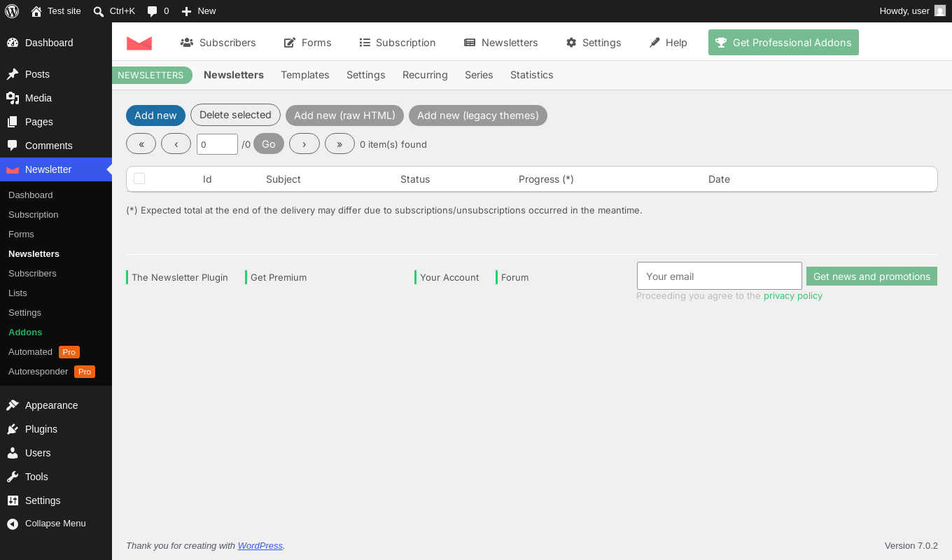The width and height of the screenshot is (952, 560).
Task: Click the green NEWSLETTERS badge
Action: [151, 75]
